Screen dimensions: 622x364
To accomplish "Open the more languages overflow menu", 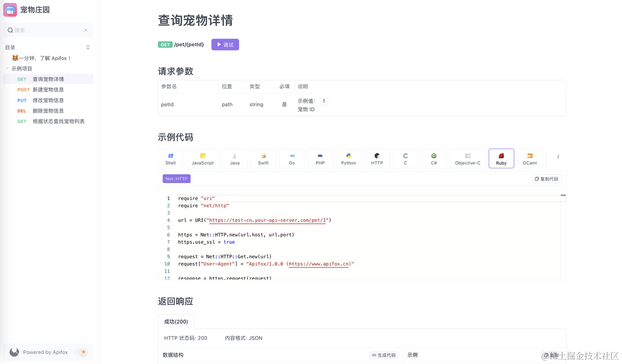I will point(558,156).
